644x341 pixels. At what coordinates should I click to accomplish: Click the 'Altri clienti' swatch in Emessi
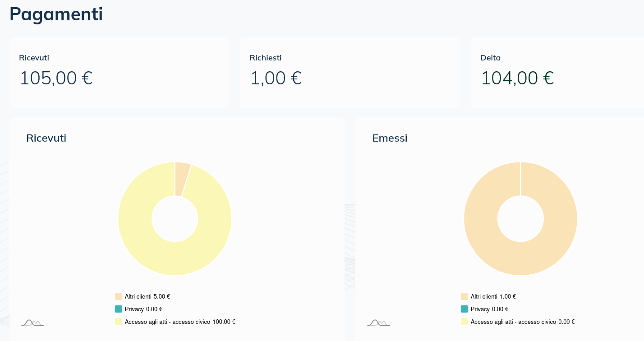pyautogui.click(x=464, y=296)
